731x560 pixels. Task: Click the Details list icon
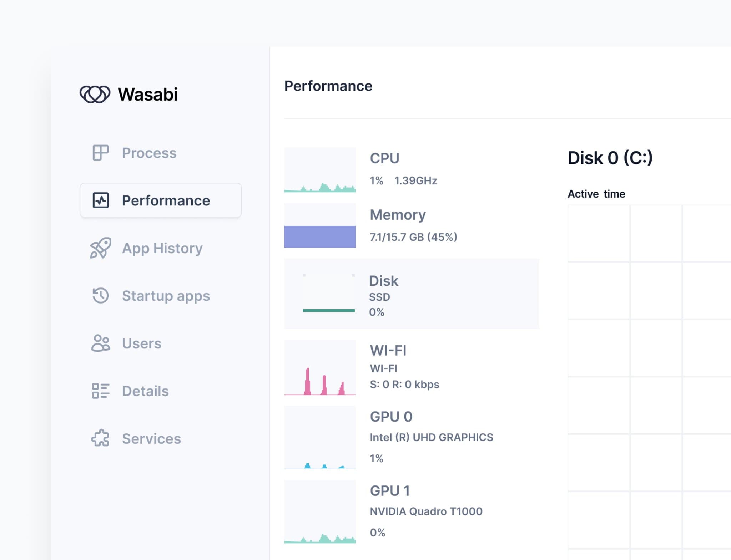tap(100, 391)
